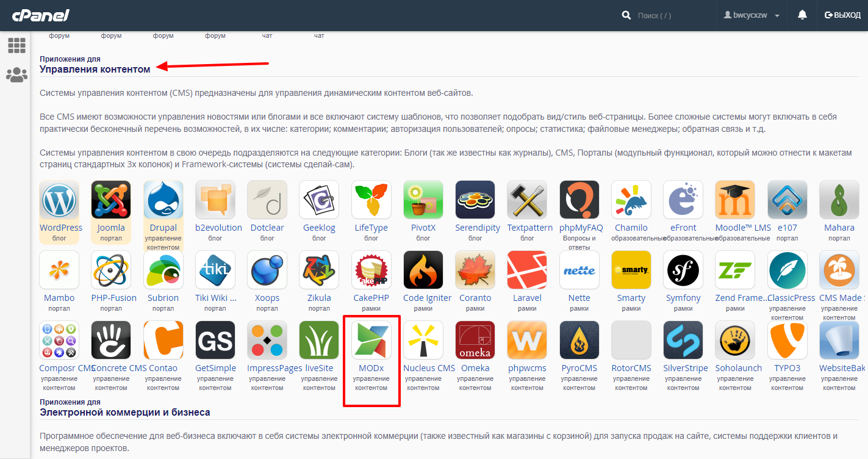Select the ClassicPress icon
The image size is (868, 459).
(x=787, y=270)
